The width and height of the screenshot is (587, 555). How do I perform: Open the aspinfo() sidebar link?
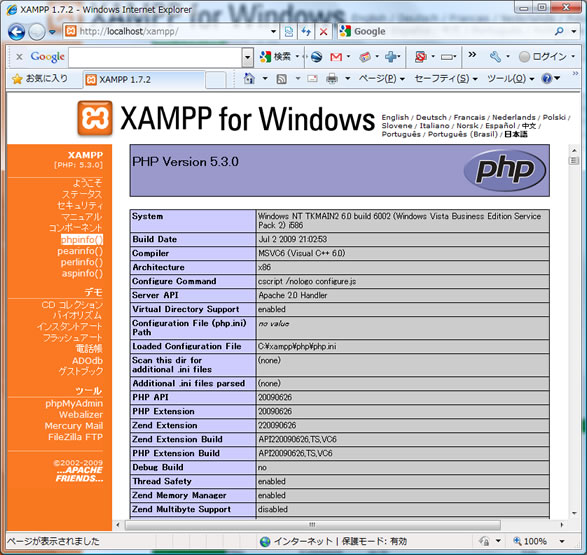coord(82,274)
